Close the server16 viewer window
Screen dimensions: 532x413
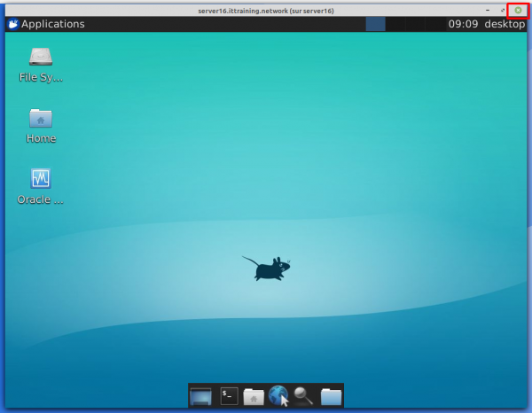[518, 11]
